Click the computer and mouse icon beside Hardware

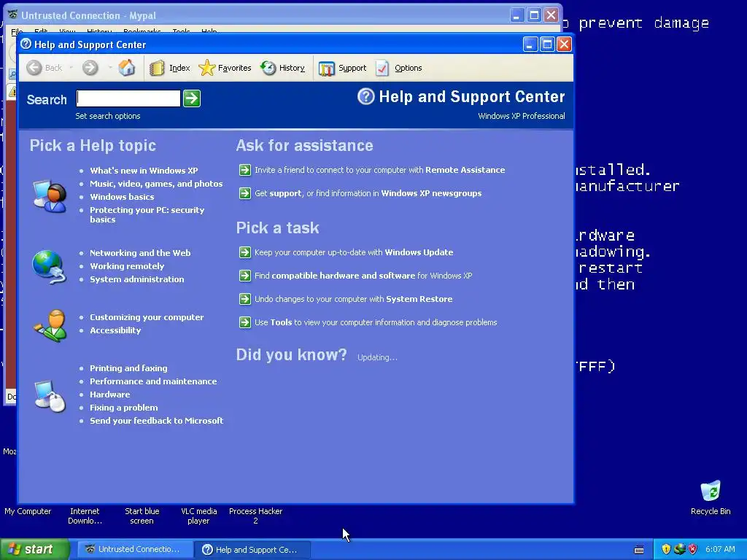(50, 396)
